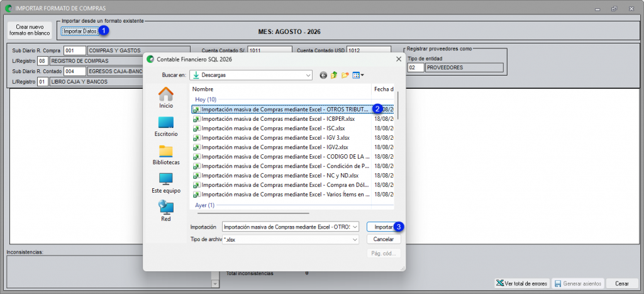Image resolution: width=644 pixels, height=294 pixels.
Task: Click the vertical scrollbar of the file list
Action: tap(397, 106)
